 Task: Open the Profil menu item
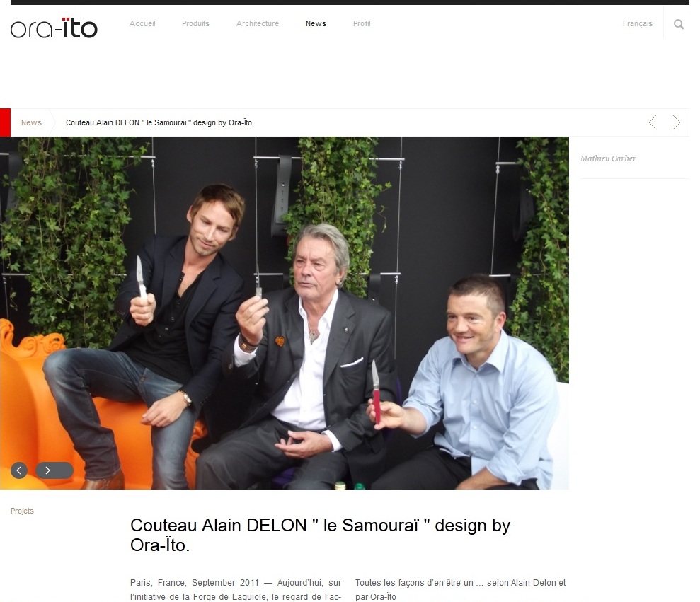pyautogui.click(x=362, y=23)
